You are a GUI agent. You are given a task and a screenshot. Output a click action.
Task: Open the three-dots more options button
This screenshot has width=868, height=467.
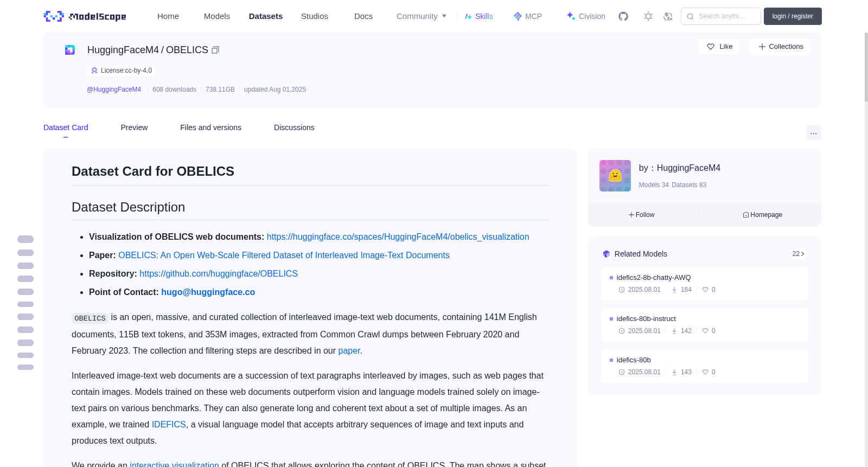tap(814, 133)
